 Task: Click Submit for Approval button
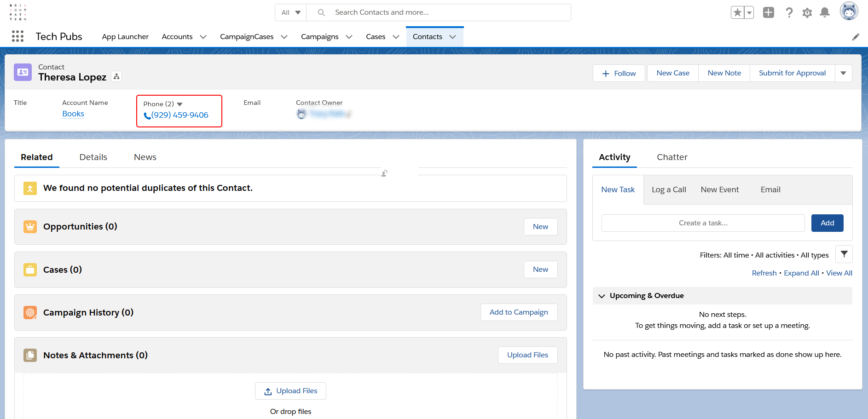(792, 73)
